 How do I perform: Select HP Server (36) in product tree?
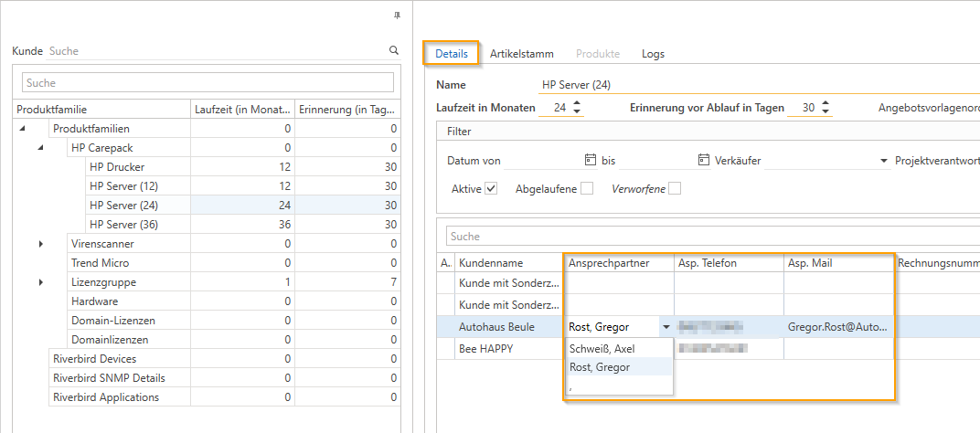(x=123, y=225)
